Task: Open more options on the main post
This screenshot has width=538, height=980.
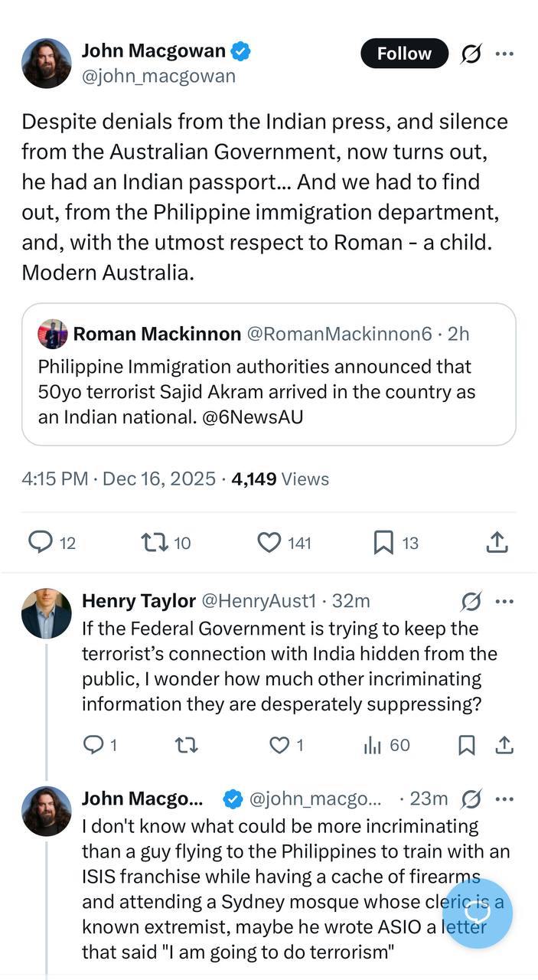Action: 504,54
